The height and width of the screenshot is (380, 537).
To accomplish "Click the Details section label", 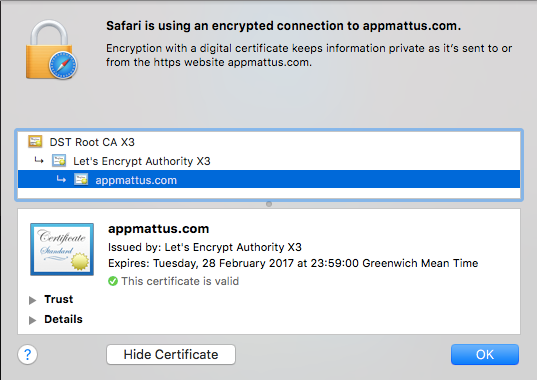I will (63, 319).
